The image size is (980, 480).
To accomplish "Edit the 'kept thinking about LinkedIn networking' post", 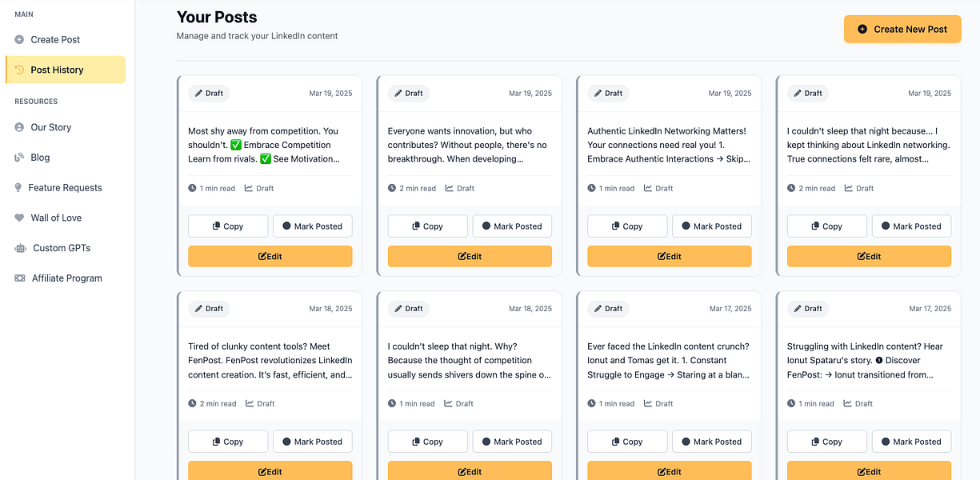I will pyautogui.click(x=869, y=256).
